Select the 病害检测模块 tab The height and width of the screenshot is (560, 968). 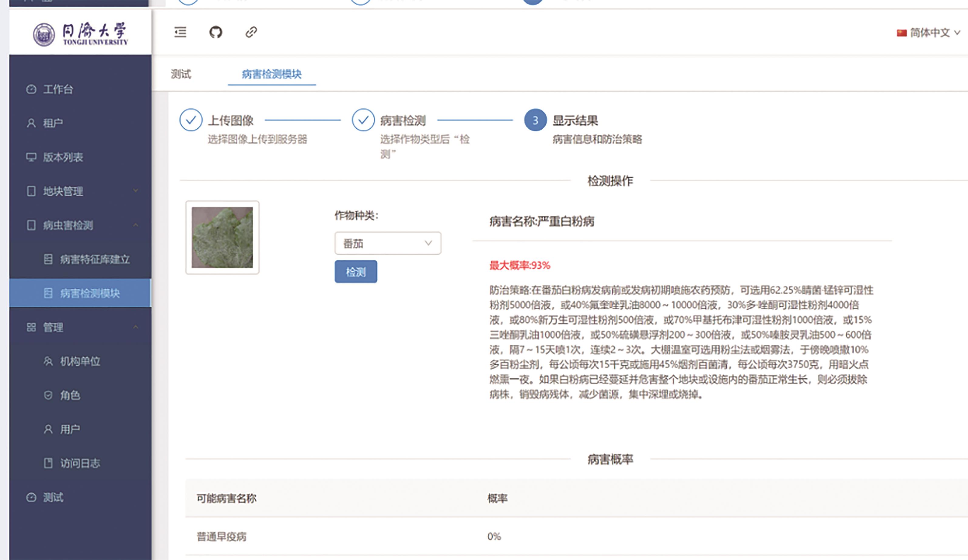click(x=272, y=74)
